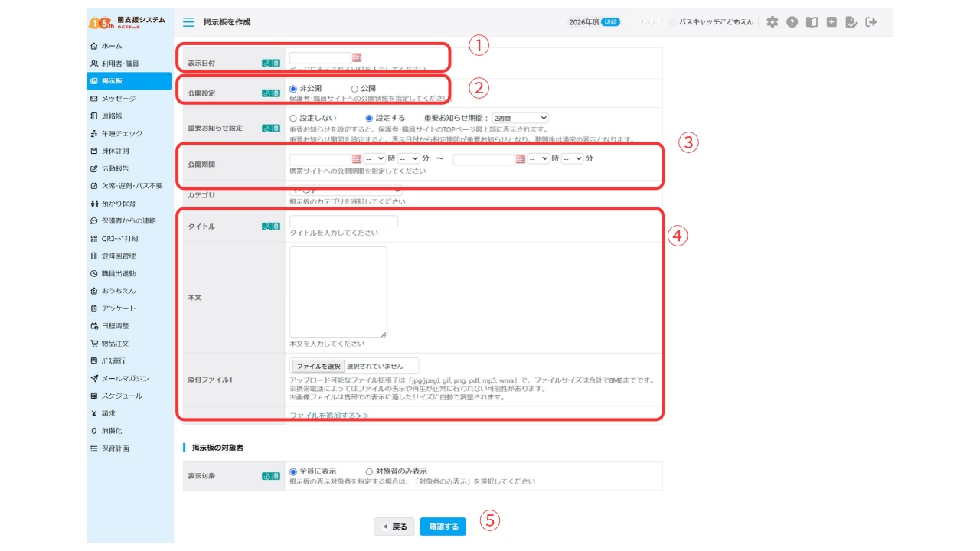Open the settings gear icon in header
The height and width of the screenshot is (551, 980).
coord(772,22)
